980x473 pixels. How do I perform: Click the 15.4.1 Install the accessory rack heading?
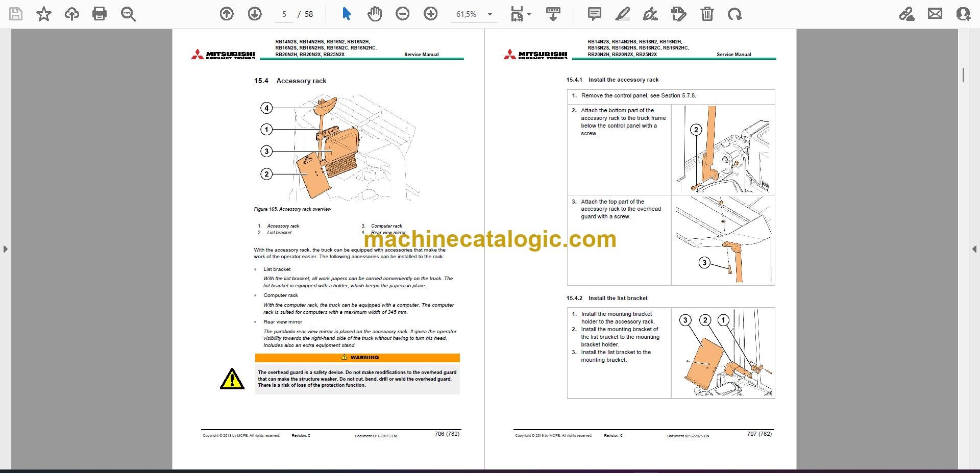point(612,80)
